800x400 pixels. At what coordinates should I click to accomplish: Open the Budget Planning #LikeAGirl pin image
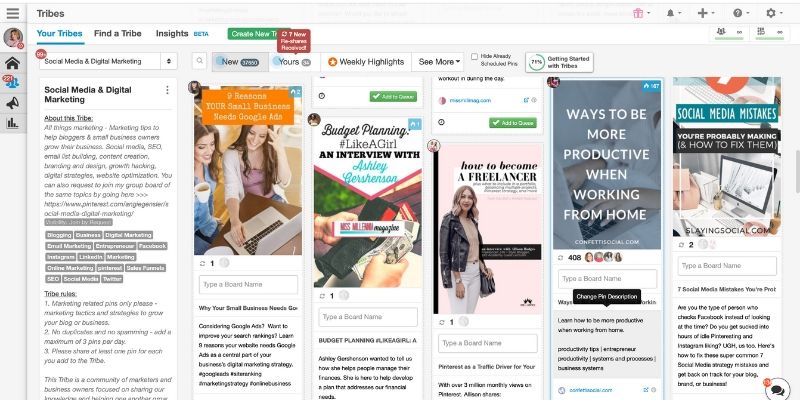pos(368,202)
